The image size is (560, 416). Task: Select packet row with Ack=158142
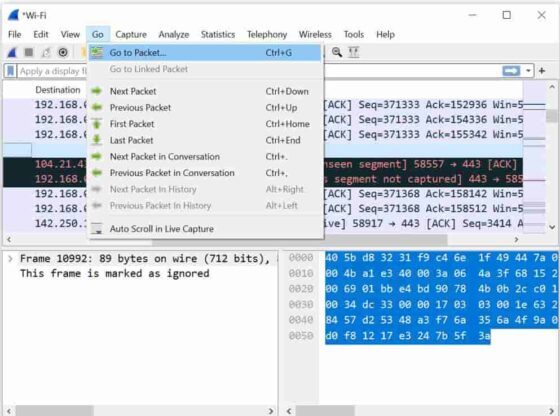(423, 194)
